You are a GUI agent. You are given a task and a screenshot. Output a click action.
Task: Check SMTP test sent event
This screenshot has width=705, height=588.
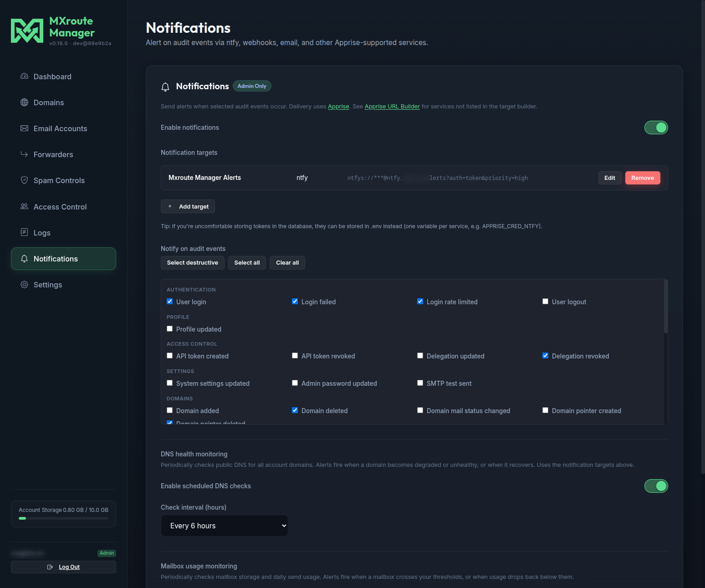[x=420, y=383]
